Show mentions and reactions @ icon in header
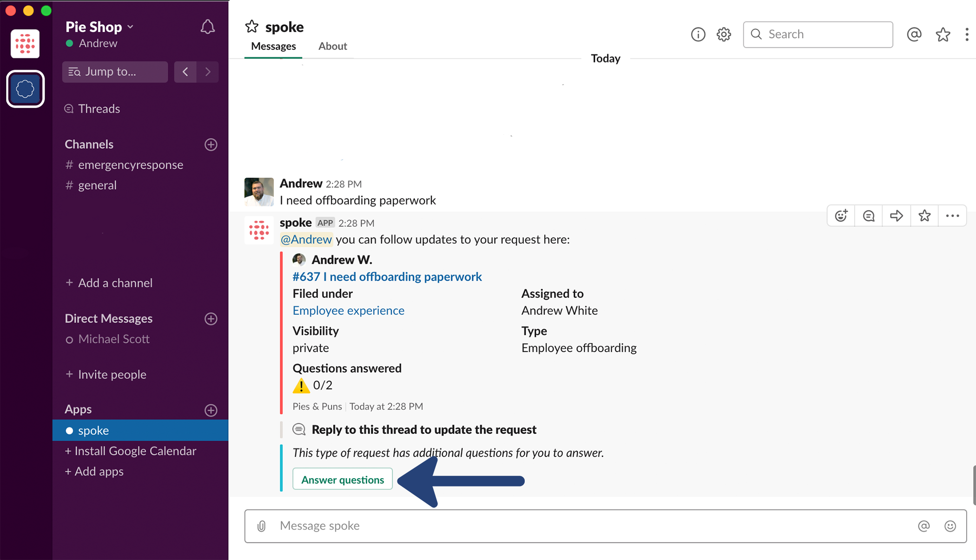This screenshot has width=976, height=560. [914, 34]
